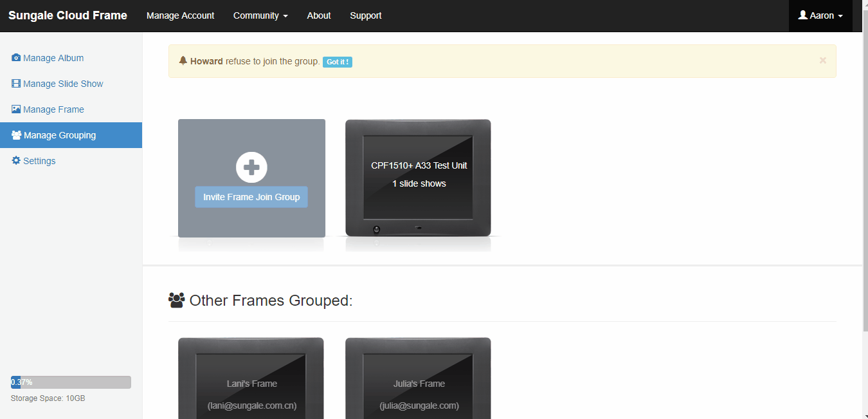Click the people icon beside Manage Grouping

point(17,135)
